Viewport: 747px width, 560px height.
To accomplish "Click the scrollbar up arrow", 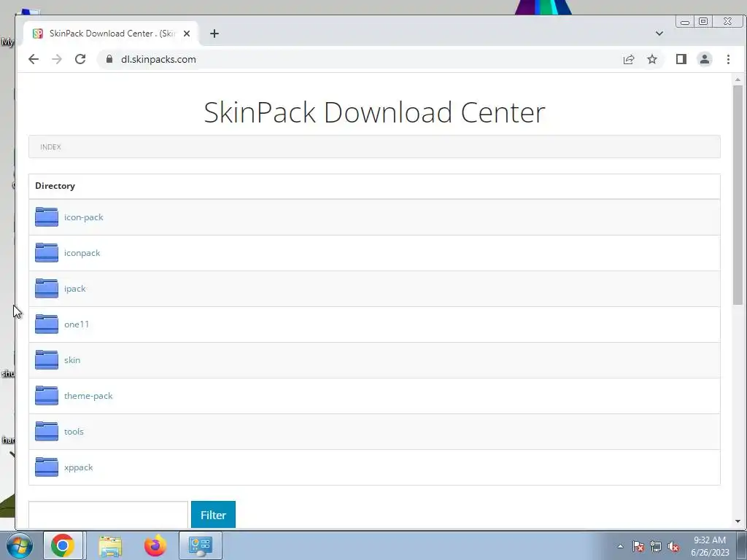I will pyautogui.click(x=738, y=79).
